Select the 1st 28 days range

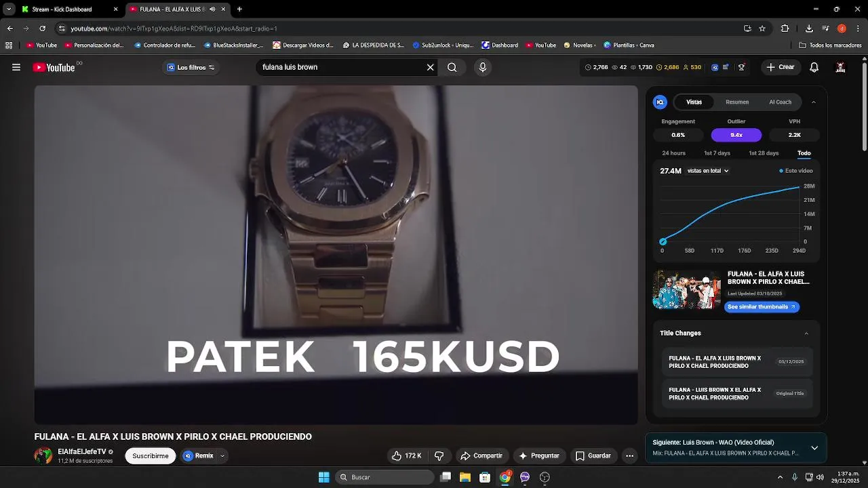pos(764,153)
